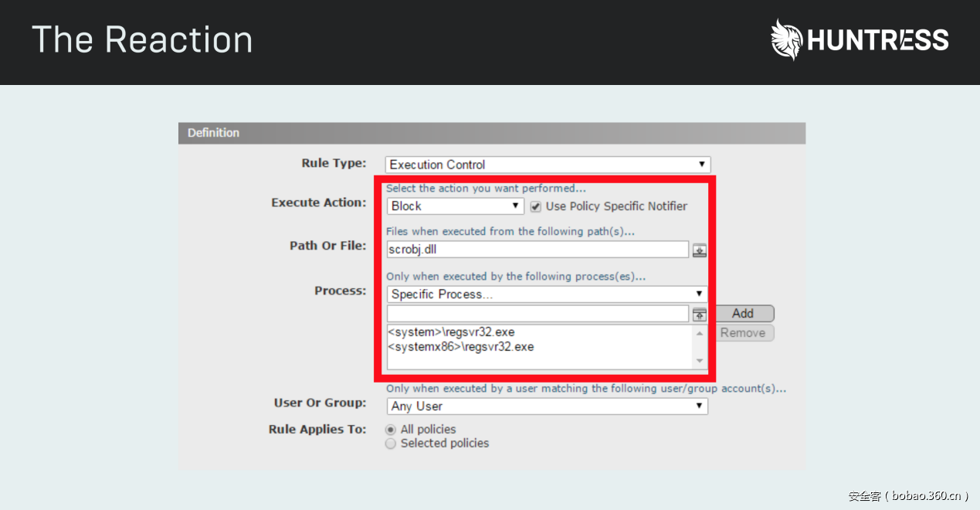
Task: Click the Add button
Action: pos(742,314)
